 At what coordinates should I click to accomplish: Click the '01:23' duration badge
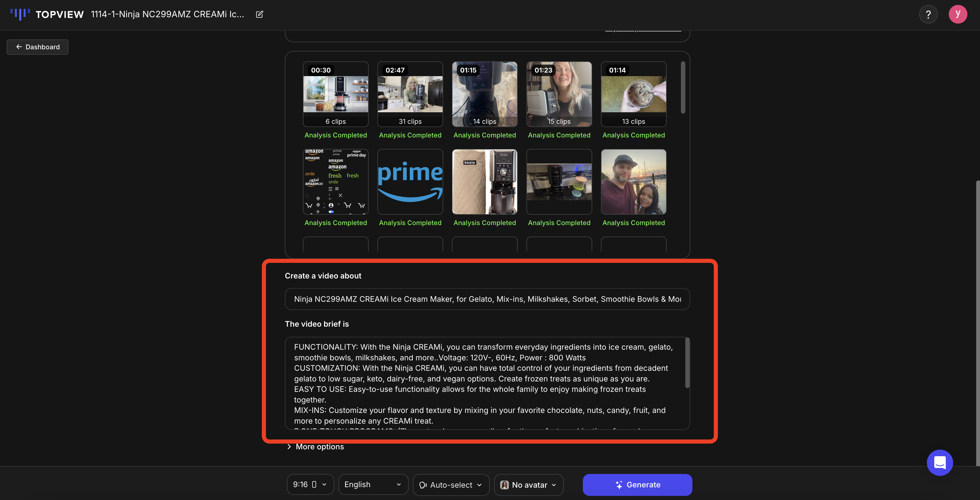pos(543,70)
